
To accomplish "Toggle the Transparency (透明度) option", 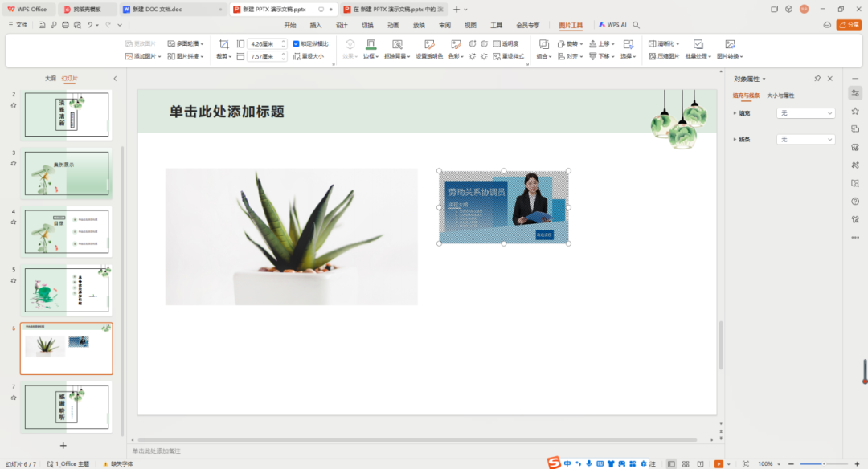I will click(506, 43).
